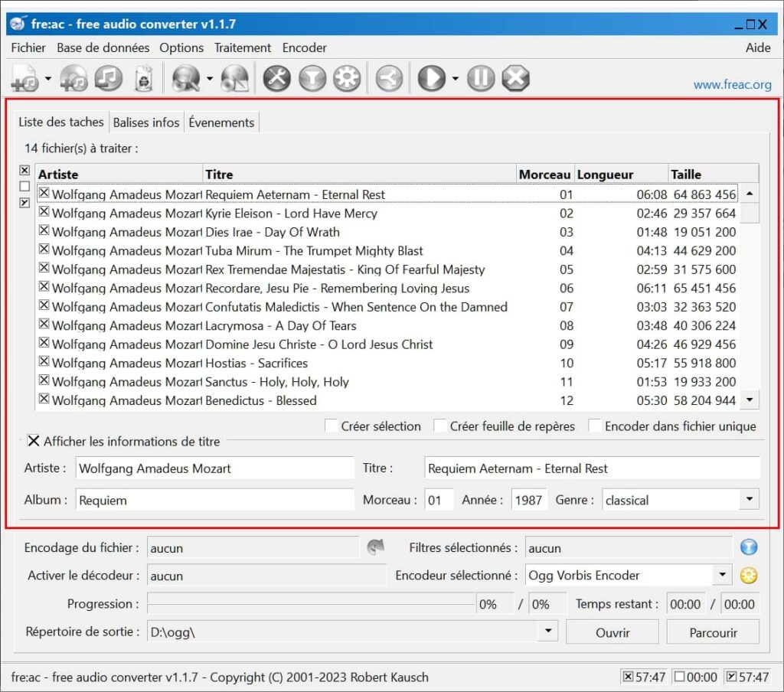
Task: Click the yellow gear beside Ogg Vorbis Encoder
Action: [x=749, y=576]
